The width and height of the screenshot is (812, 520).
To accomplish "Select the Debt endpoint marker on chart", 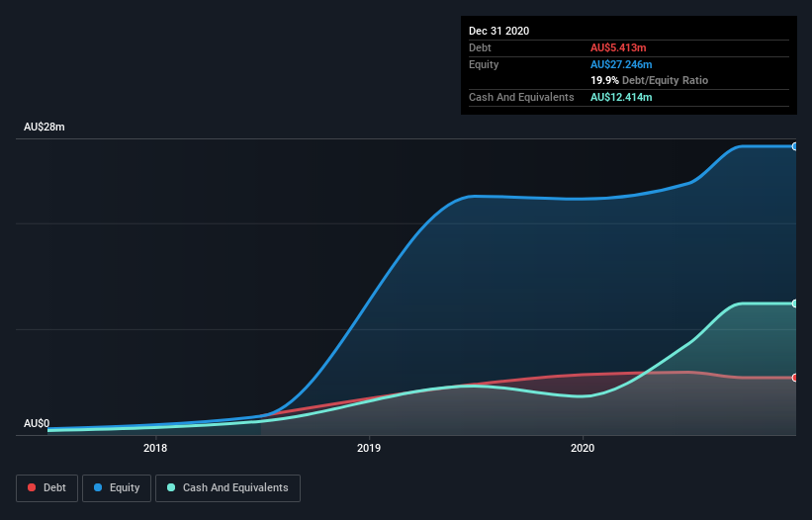I will pyautogui.click(x=795, y=378).
